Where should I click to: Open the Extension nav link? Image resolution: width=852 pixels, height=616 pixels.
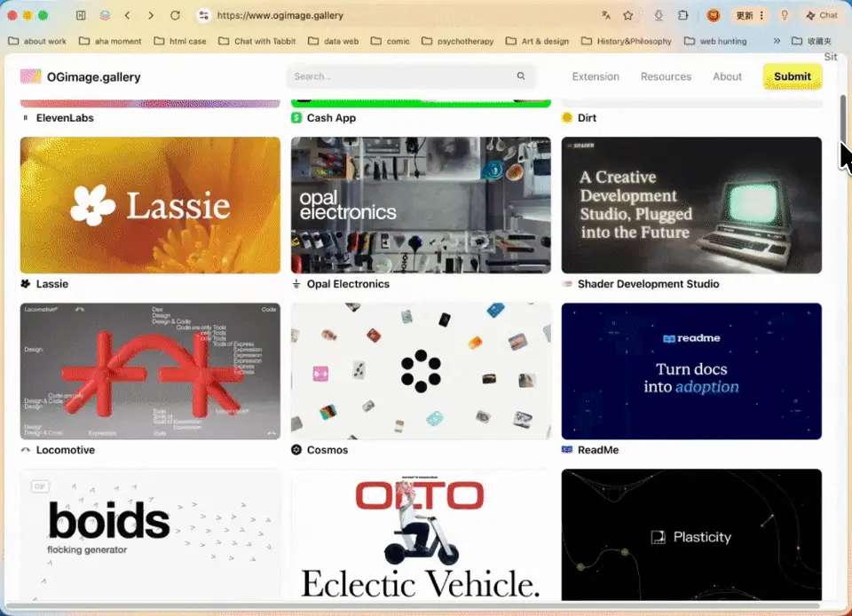[x=596, y=76]
